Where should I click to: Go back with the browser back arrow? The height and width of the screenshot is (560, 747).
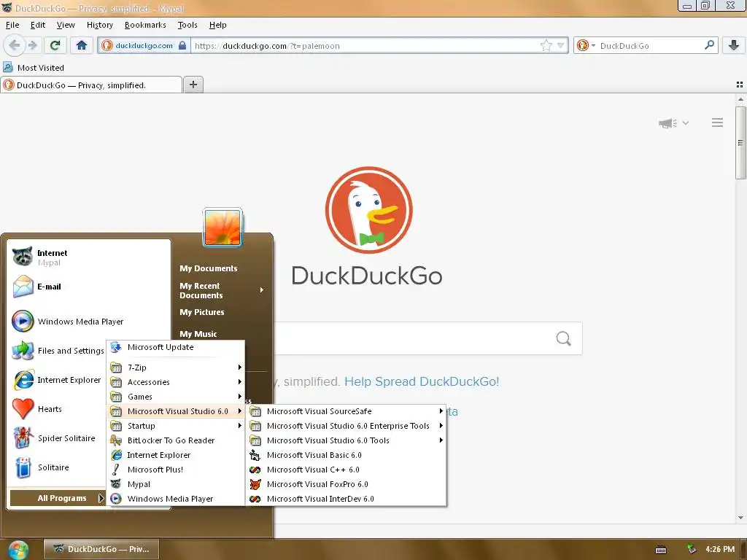15,45
